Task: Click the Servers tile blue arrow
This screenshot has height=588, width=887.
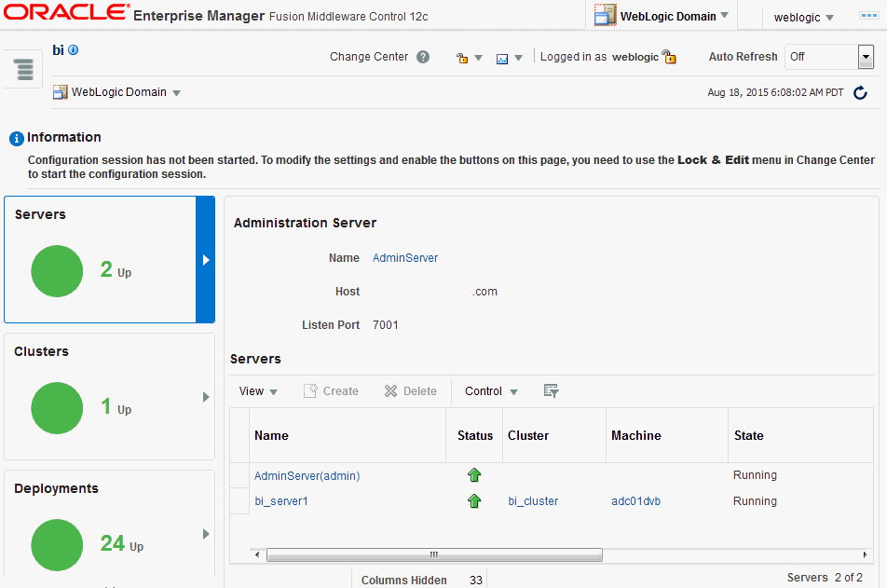Action: pyautogui.click(x=205, y=260)
